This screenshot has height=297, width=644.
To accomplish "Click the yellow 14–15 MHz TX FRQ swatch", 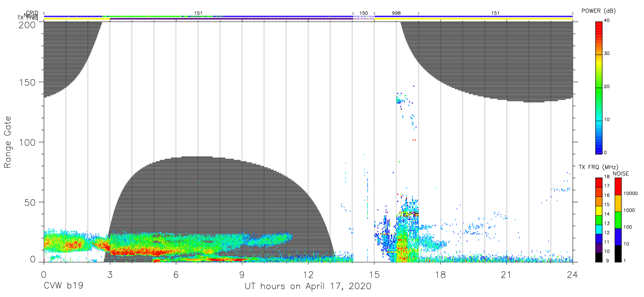I will click(598, 210).
